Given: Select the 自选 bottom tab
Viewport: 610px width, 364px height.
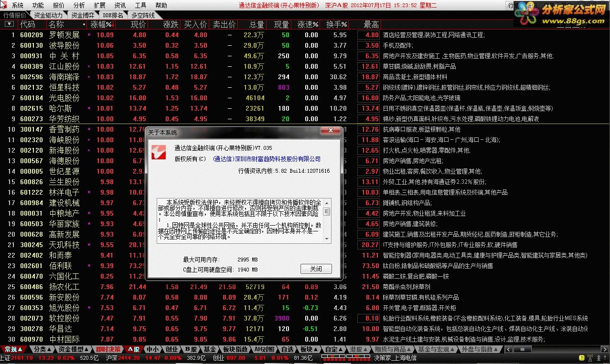Looking at the screenshot, I should [287, 350].
